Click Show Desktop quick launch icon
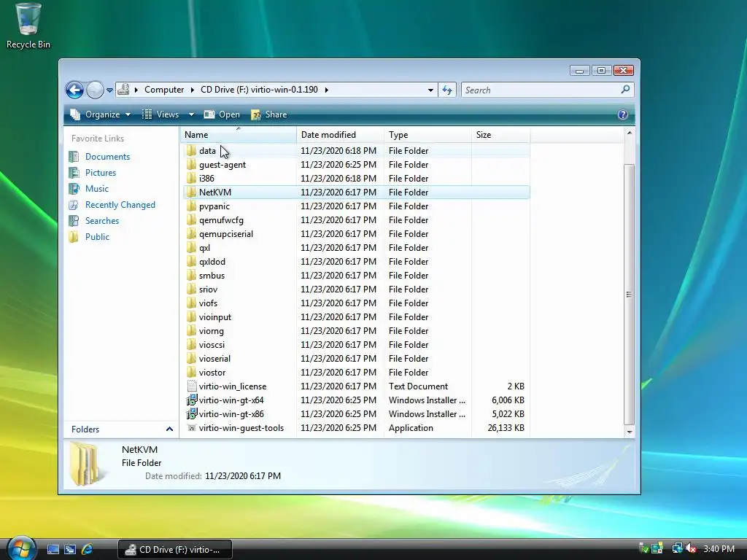The width and height of the screenshot is (747, 560). tap(53, 549)
